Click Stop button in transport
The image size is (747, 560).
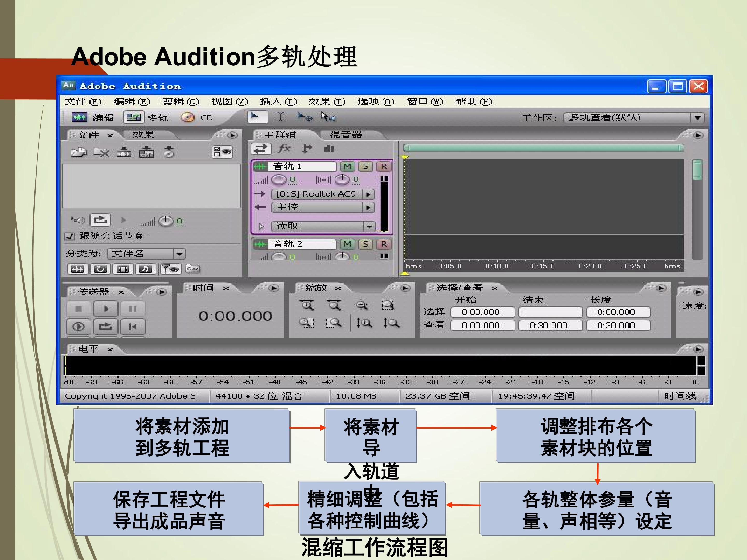pos(79,309)
